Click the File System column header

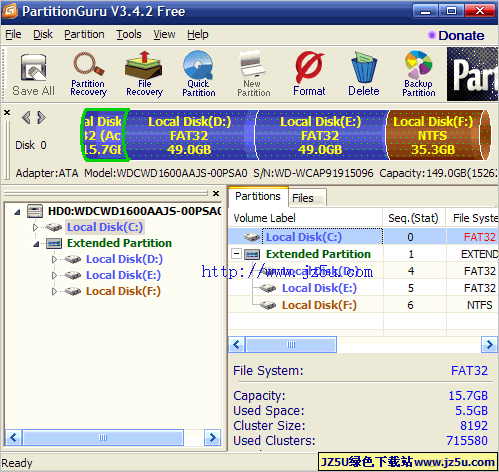pos(472,218)
